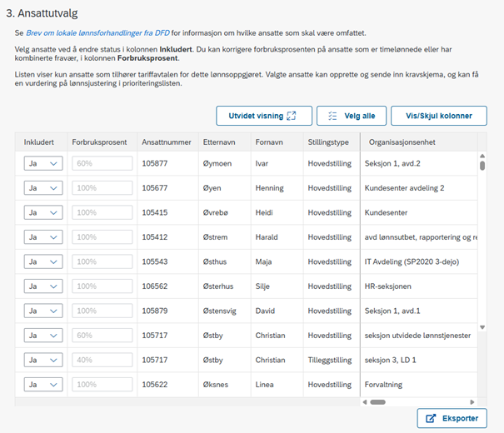The image size is (504, 433).
Task: Open Inkludert dropdown for Øymoen Ivar
Action: 43,163
